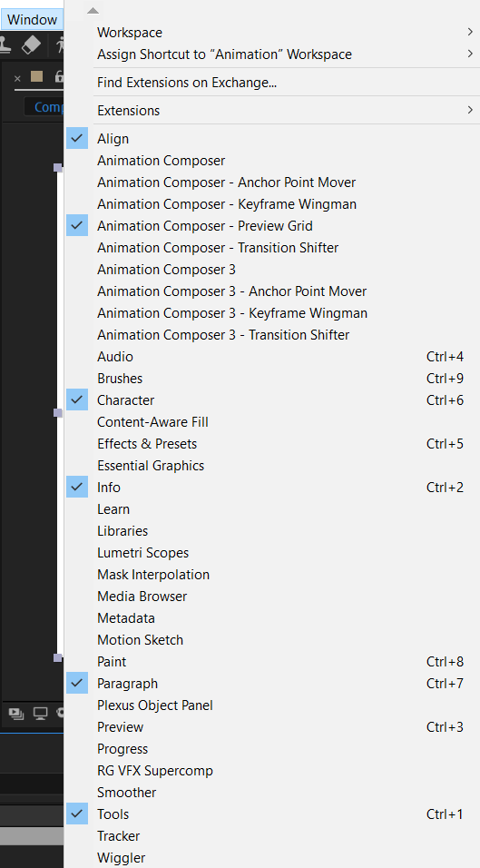The height and width of the screenshot is (868, 480).
Task: Show the Preview panel
Action: pyautogui.click(x=271, y=727)
